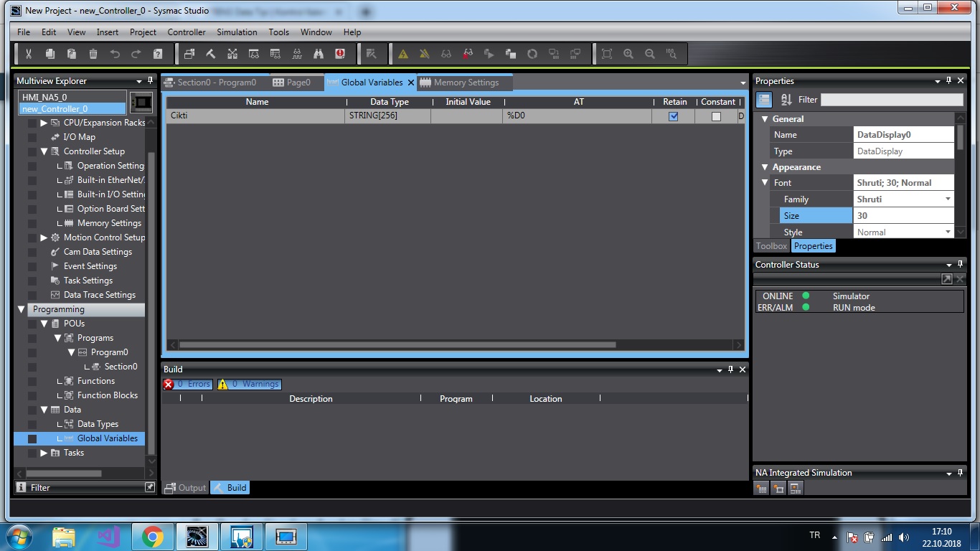Click the Fit to screen zoom icon

click(x=607, y=54)
